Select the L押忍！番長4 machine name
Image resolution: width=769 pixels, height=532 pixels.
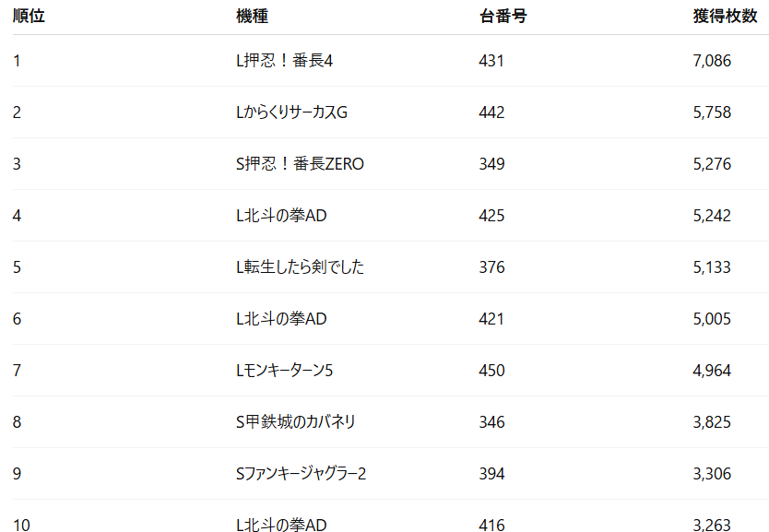point(284,61)
